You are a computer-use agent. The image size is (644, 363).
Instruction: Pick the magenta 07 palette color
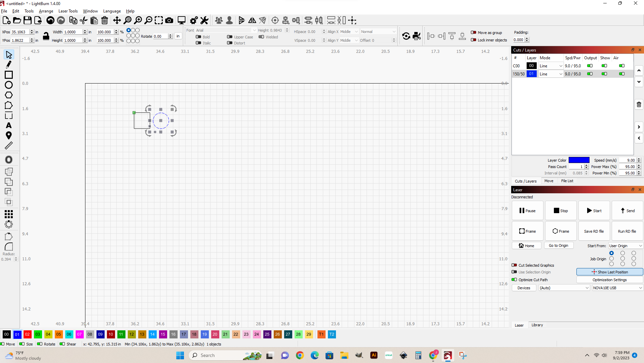coord(79,334)
